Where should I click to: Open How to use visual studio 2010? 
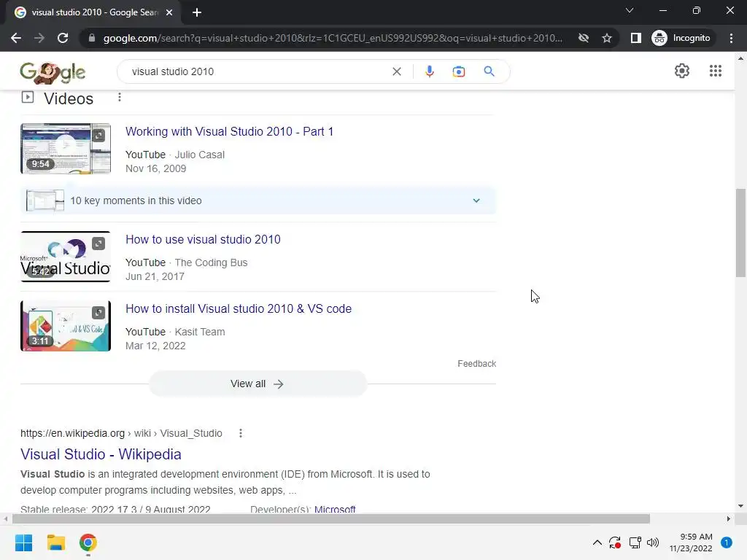(x=203, y=239)
